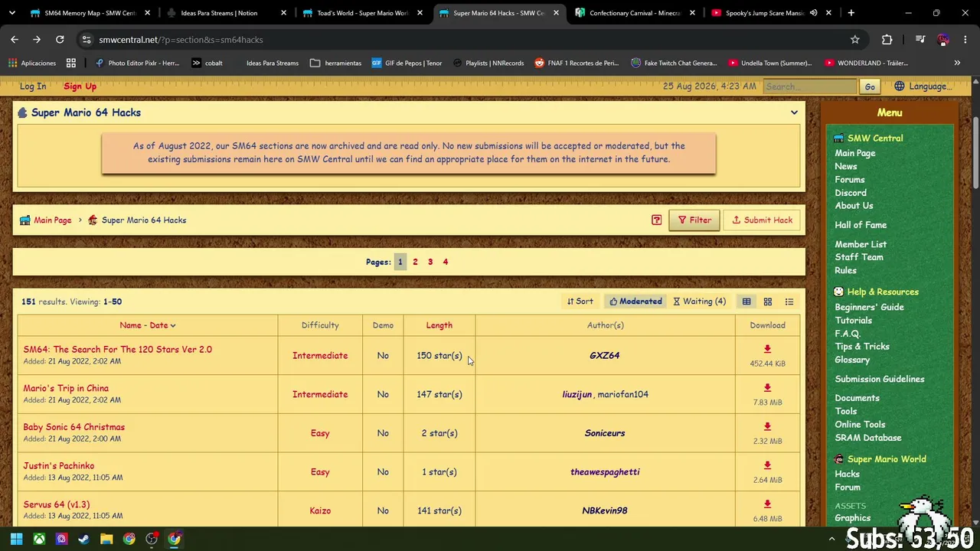This screenshot has width=980, height=551.
Task: Open the cobalt bookmark
Action: (x=207, y=63)
